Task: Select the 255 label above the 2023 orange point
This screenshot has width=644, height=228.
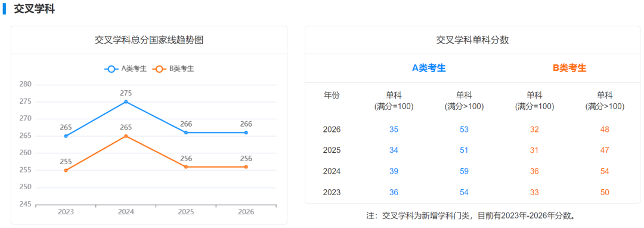Action: click(x=66, y=162)
